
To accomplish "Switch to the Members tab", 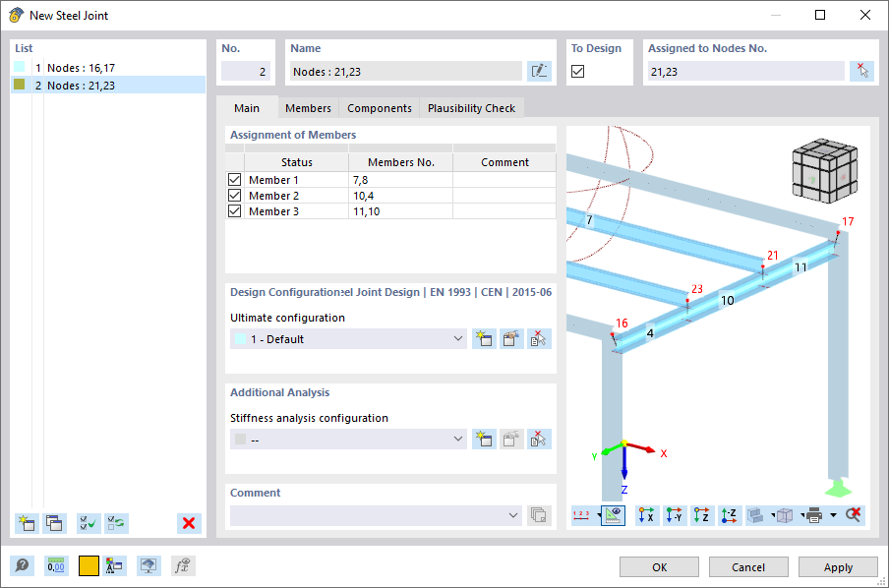I will (x=308, y=108).
